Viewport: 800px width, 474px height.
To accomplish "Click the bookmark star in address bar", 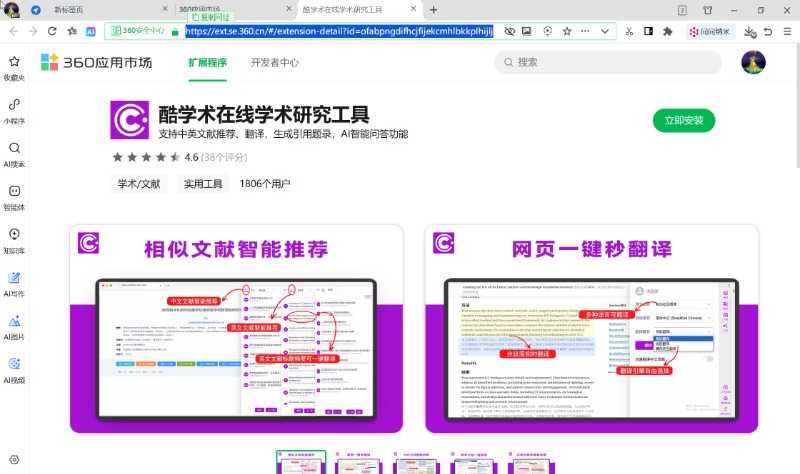I will point(567,31).
